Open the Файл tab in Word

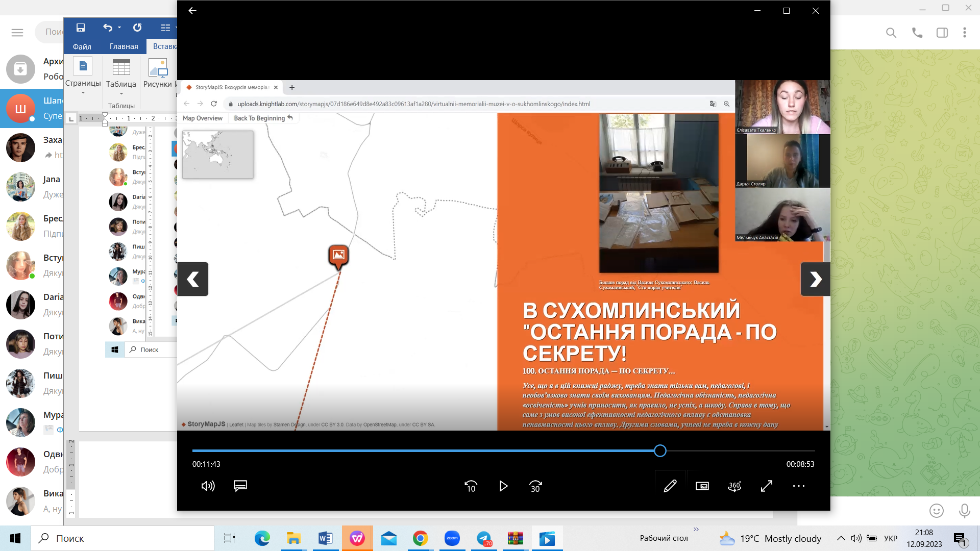[82, 46]
